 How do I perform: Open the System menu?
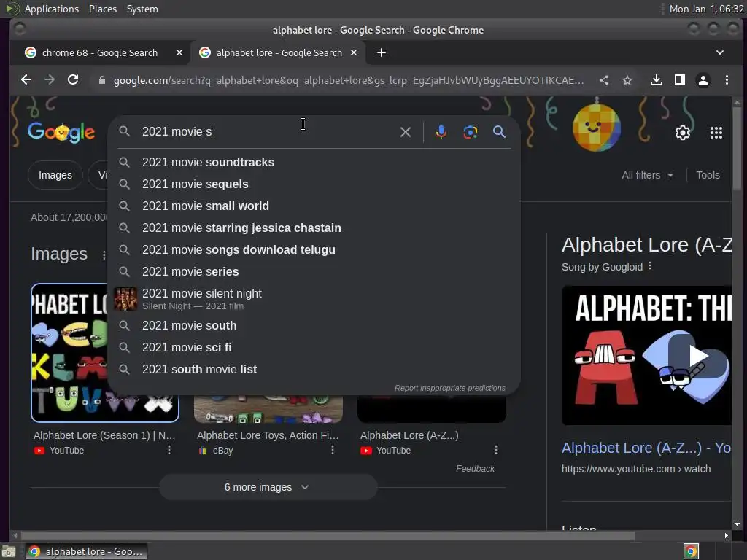(142, 9)
